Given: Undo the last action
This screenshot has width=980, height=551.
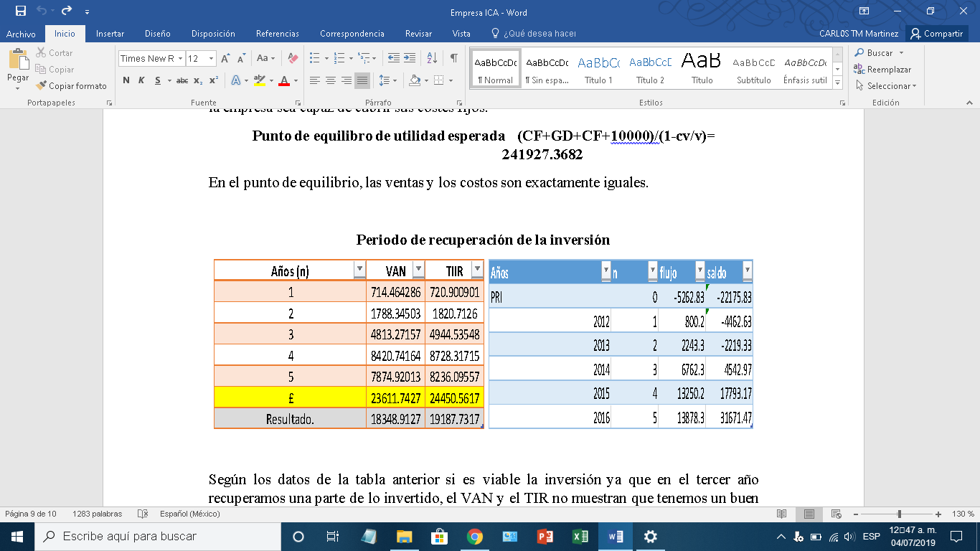Looking at the screenshot, I should [42, 11].
